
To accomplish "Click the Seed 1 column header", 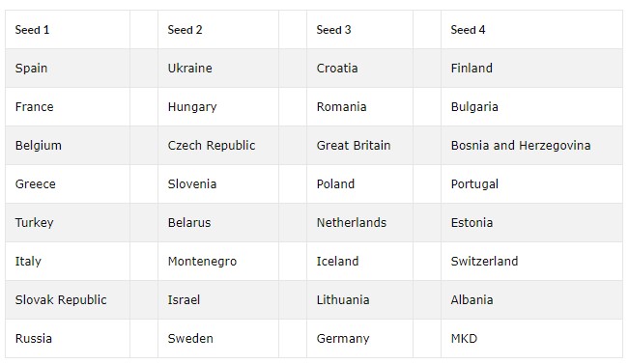I will point(32,30).
